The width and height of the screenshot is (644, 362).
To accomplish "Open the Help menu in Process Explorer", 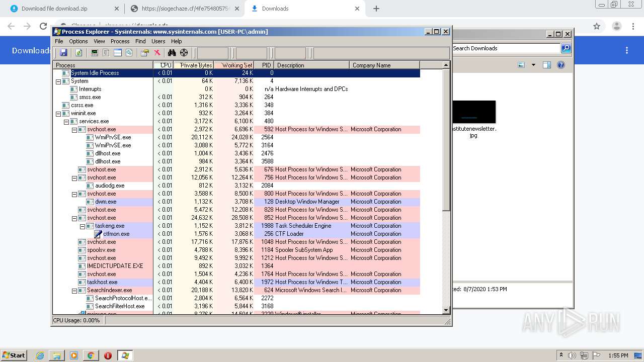I will coord(177,41).
